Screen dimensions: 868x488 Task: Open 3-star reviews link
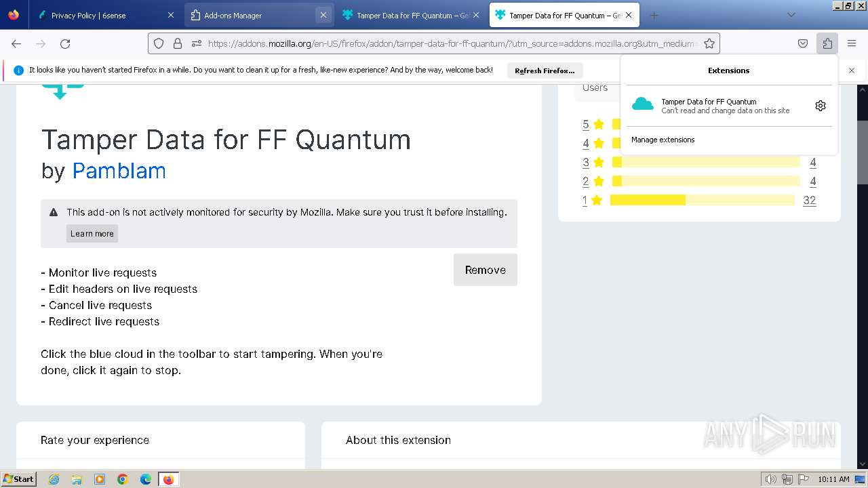tap(586, 162)
